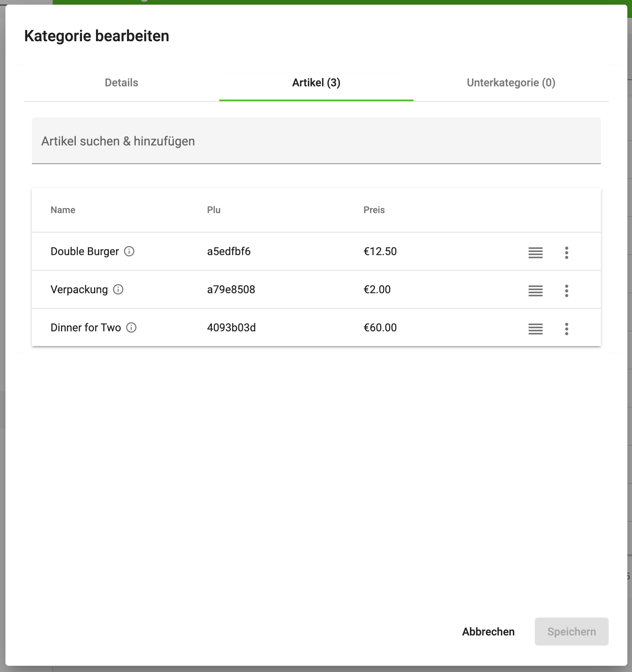
Task: Select the Artikel (3) tab
Action: coord(316,83)
